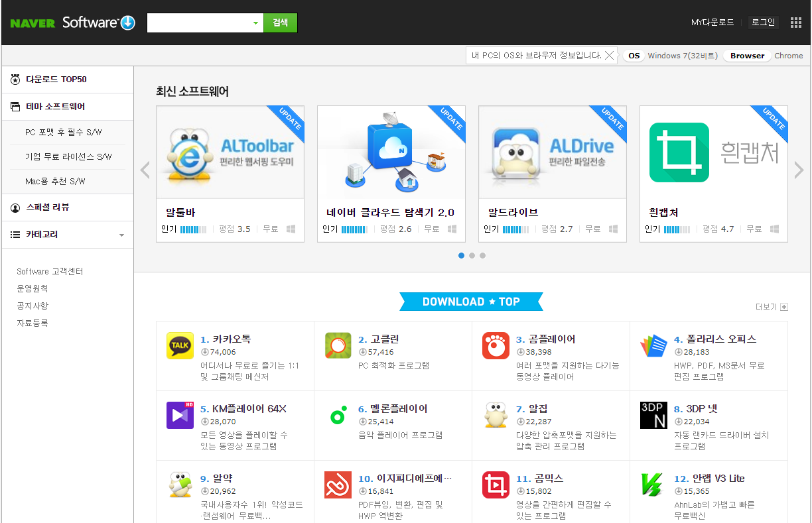Click the Browser info button

(x=748, y=56)
